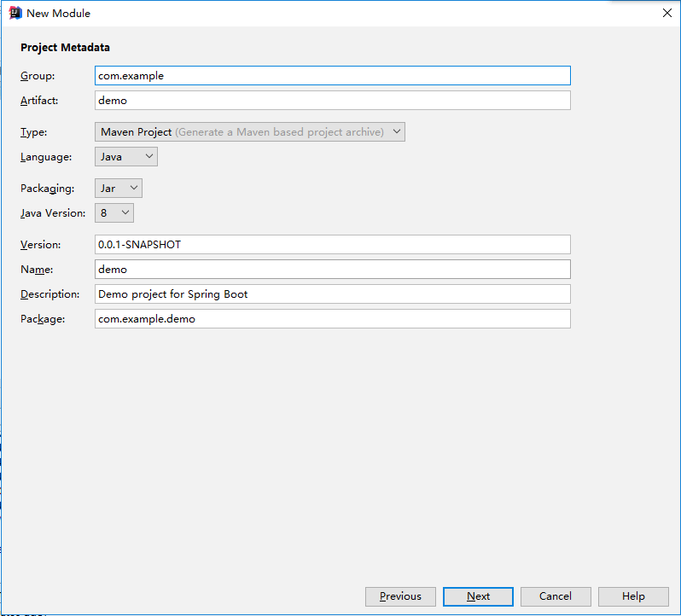Click the Version field with 0.0.1-SNAPSHOT

(x=332, y=245)
